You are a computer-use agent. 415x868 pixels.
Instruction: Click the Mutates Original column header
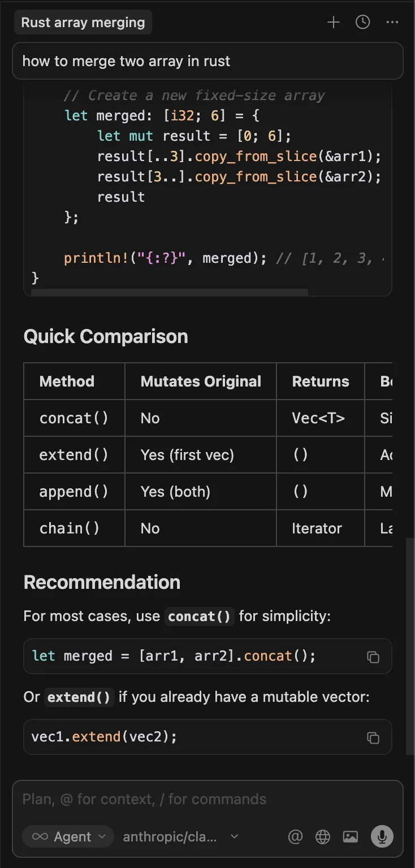pyautogui.click(x=201, y=381)
